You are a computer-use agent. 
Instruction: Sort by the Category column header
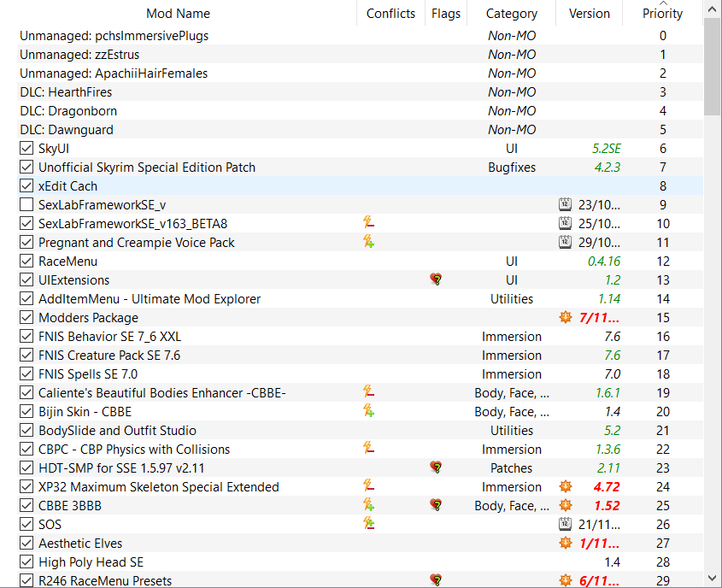[x=512, y=14]
